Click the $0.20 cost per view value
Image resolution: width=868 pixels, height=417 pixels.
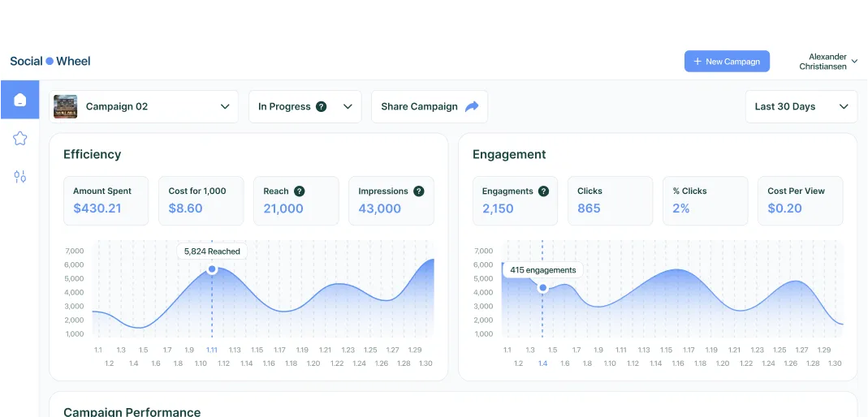click(785, 208)
